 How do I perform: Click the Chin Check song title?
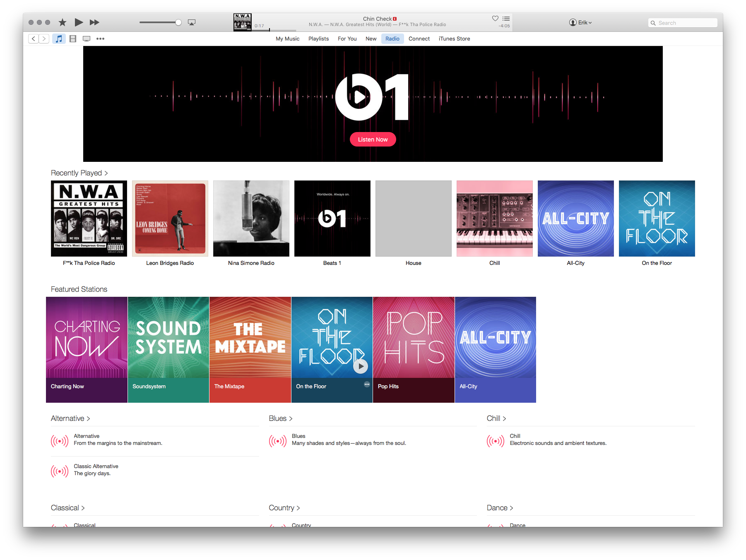point(377,19)
